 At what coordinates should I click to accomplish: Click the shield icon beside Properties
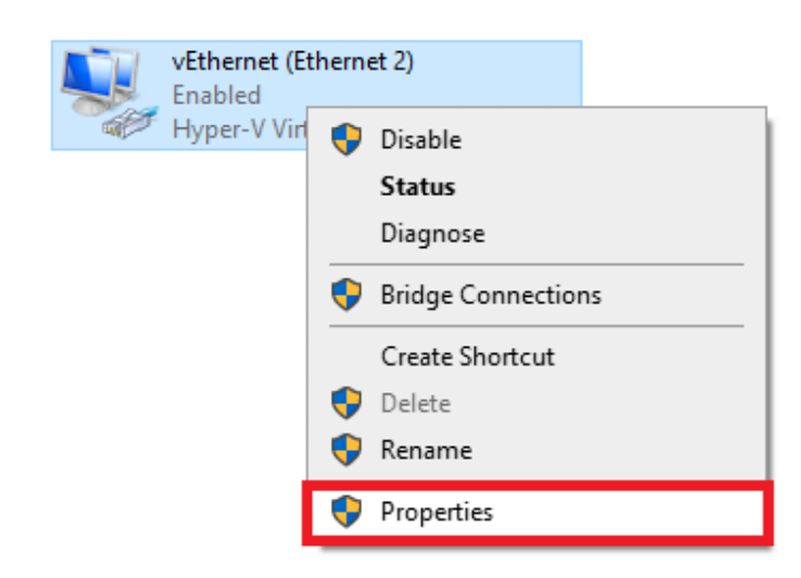[x=346, y=511]
